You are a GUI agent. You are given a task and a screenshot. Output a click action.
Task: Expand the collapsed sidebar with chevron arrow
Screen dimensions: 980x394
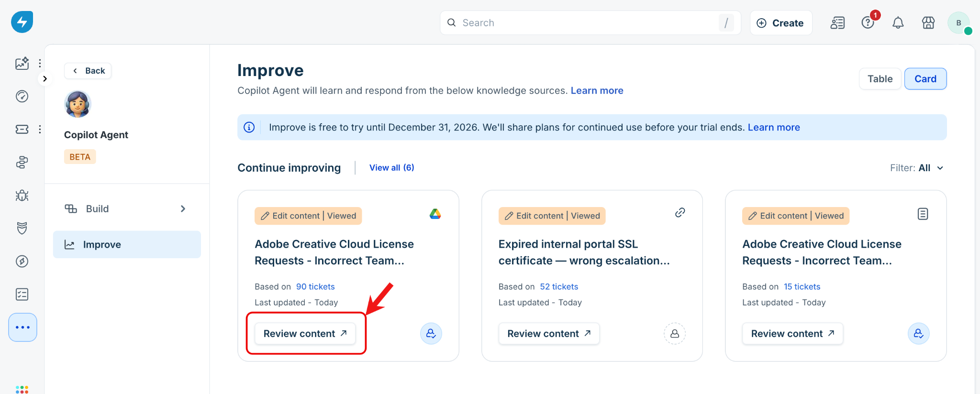(x=45, y=79)
